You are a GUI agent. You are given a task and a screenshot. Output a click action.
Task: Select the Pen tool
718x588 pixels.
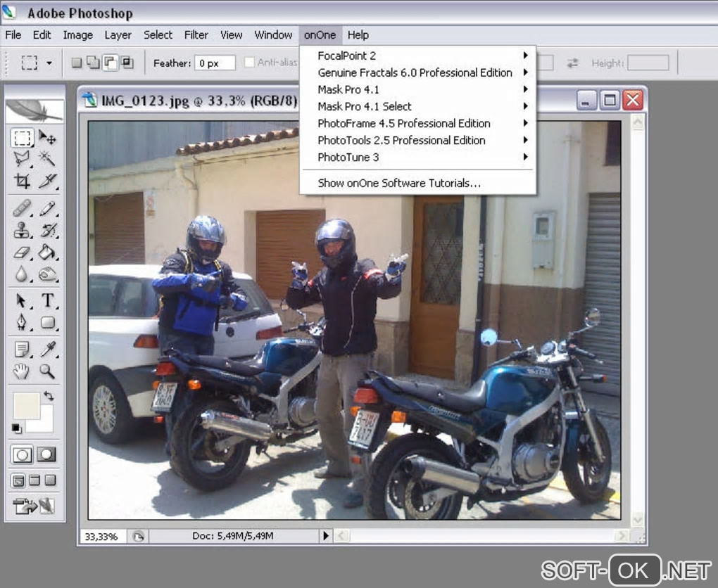coord(22,323)
